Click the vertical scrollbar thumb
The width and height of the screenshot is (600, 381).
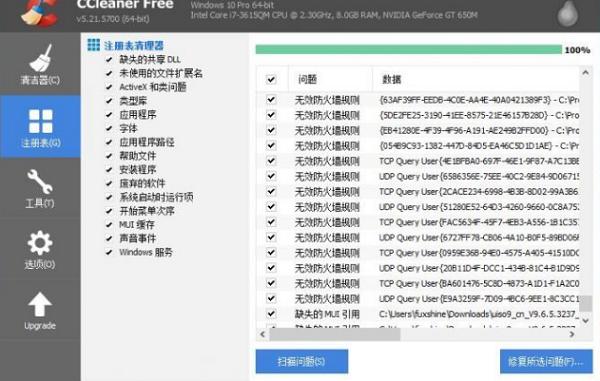585,303
